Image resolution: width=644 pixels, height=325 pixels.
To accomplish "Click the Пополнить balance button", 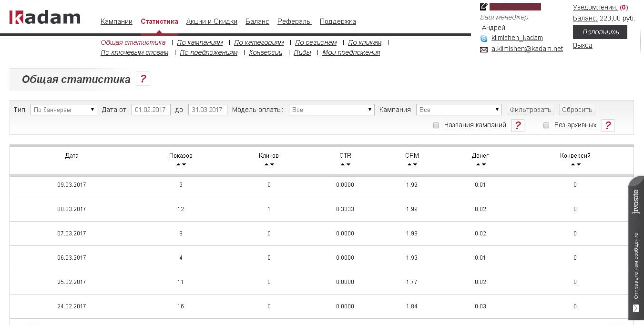I will [600, 32].
